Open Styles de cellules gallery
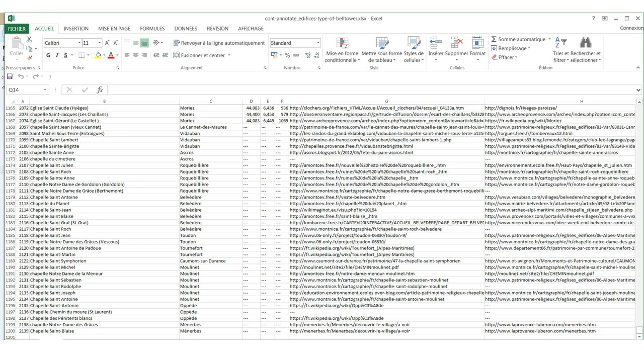Image resolution: width=644 pixels, height=362 pixels. point(414,50)
